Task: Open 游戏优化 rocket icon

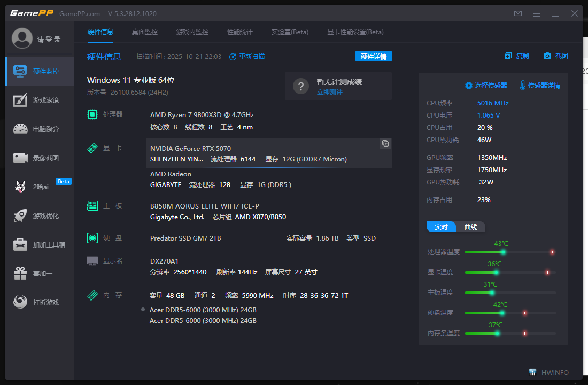Action: click(20, 215)
